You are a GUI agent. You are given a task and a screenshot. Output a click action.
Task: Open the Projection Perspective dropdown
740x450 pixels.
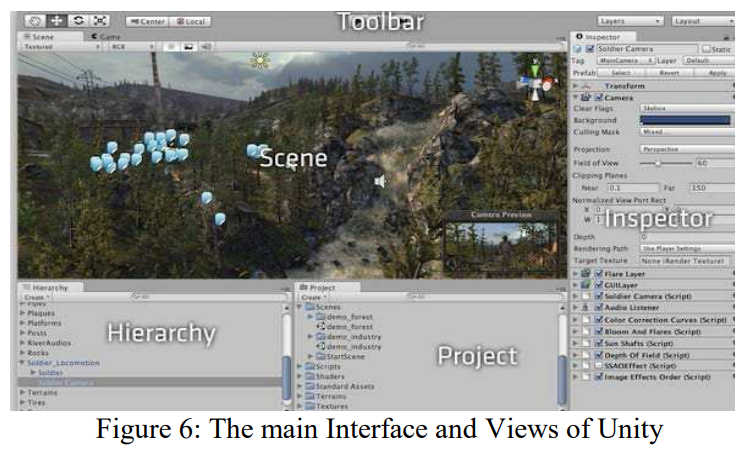click(687, 149)
